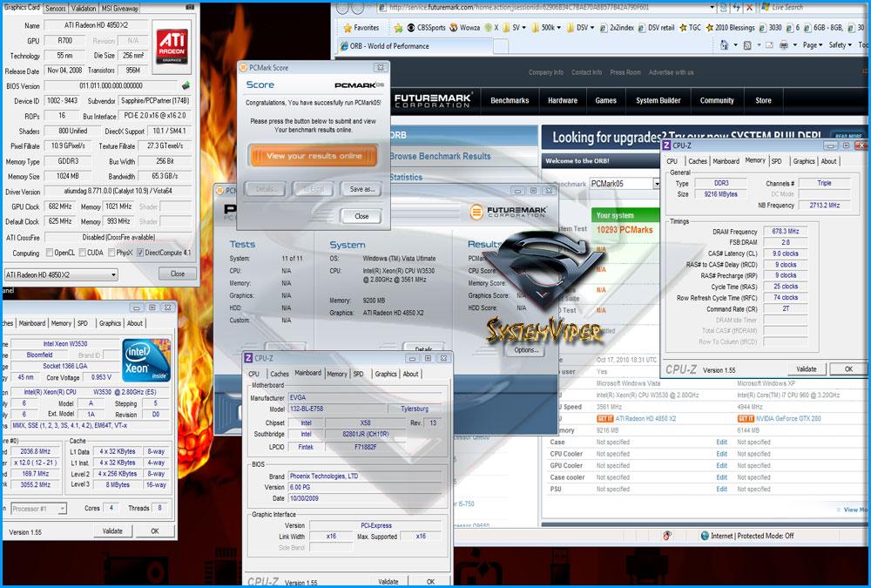The width and height of the screenshot is (871, 588).
Task: Expand the Print options arrow in IE
Action: coord(793,45)
